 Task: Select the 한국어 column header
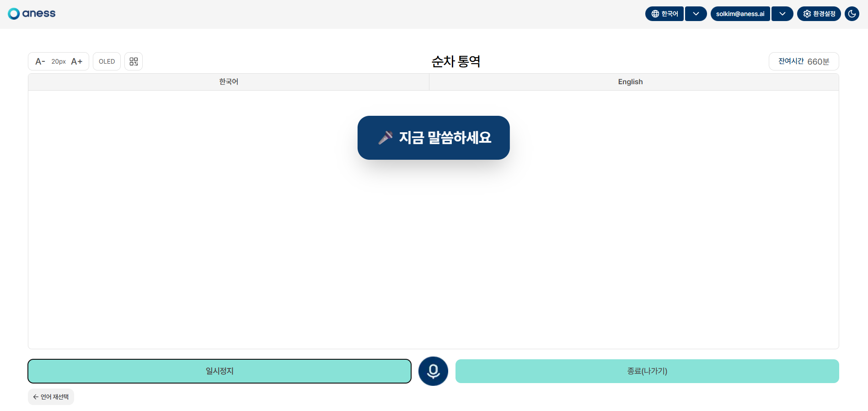pos(229,82)
